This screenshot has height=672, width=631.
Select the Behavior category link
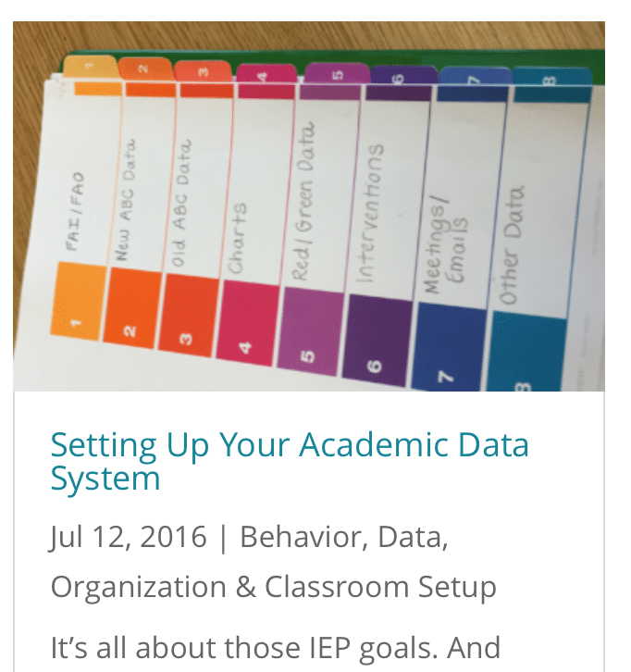click(x=303, y=536)
